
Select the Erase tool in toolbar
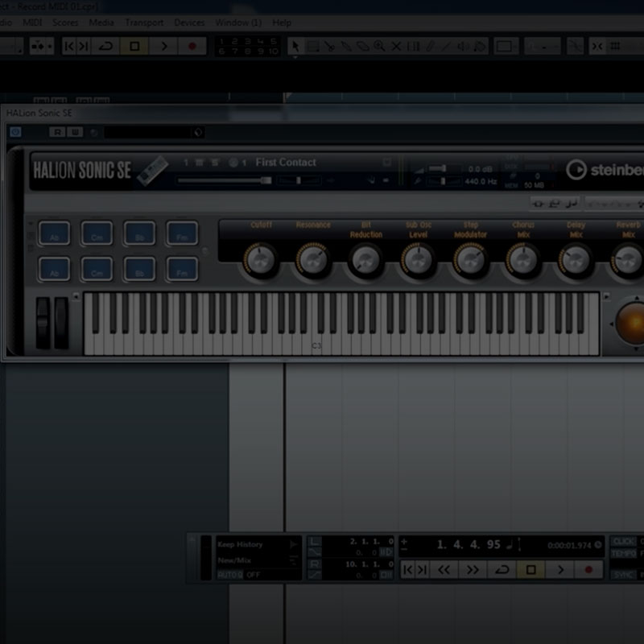(x=363, y=47)
